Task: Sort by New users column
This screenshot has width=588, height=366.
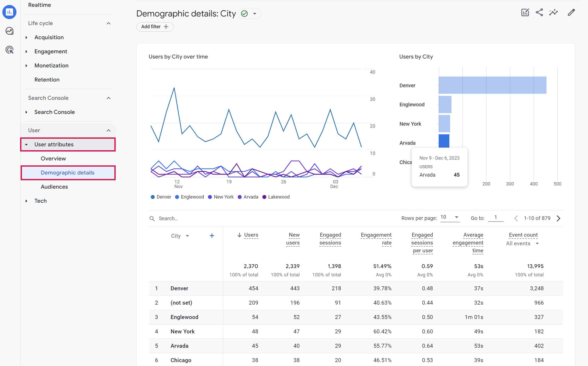Action: click(293, 239)
